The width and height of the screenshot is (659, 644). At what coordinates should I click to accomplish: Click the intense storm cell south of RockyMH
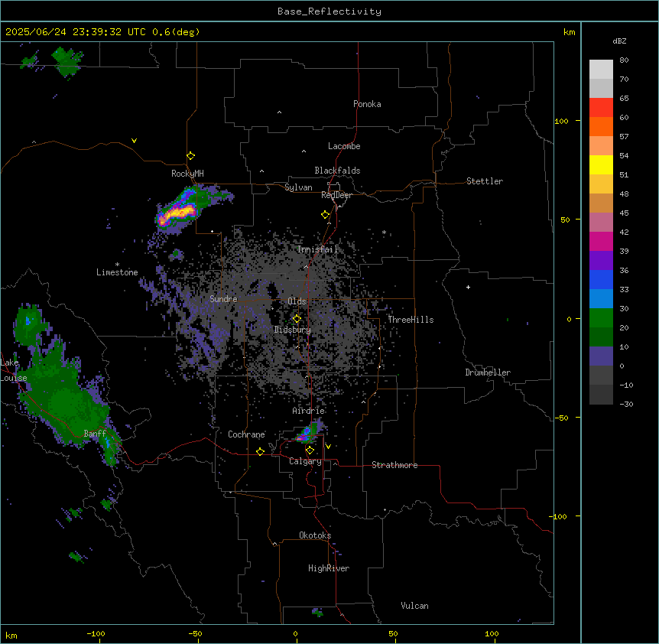coord(177,213)
